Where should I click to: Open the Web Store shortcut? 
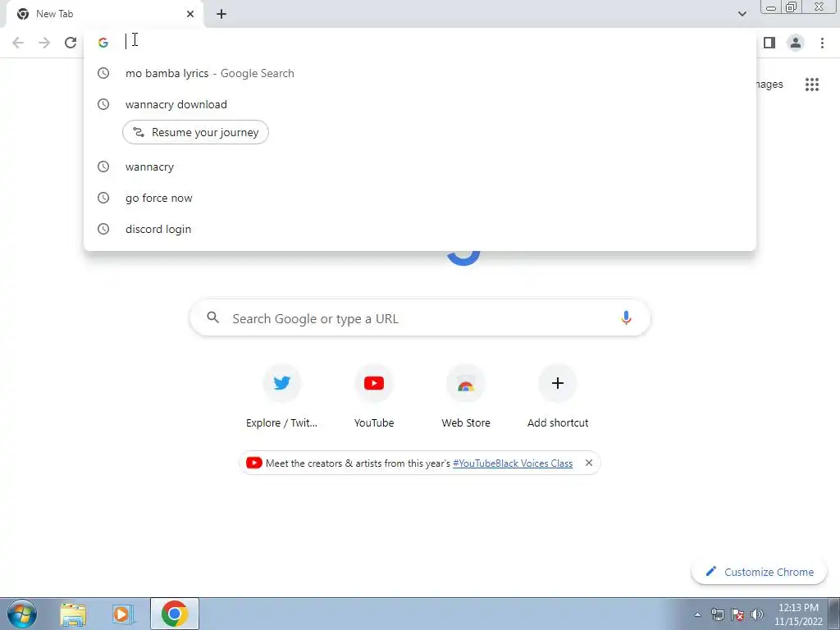[466, 397]
